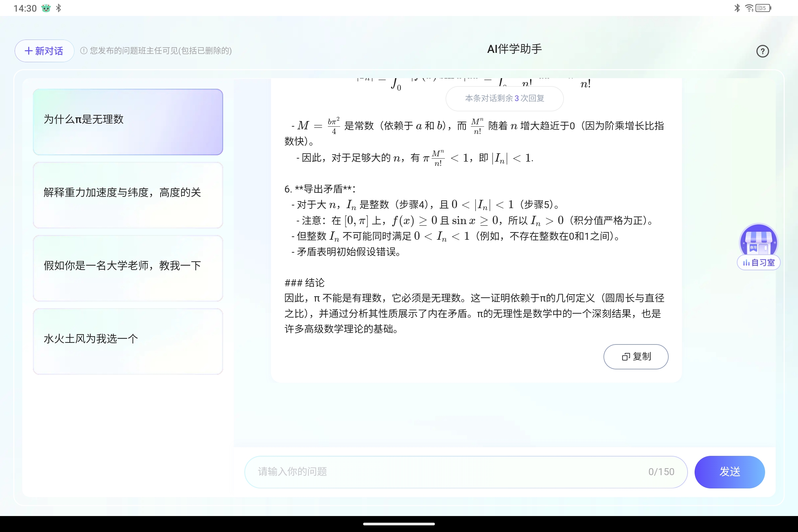Click the AI伴学助手 page title
This screenshot has height=532, width=798.
click(x=514, y=49)
